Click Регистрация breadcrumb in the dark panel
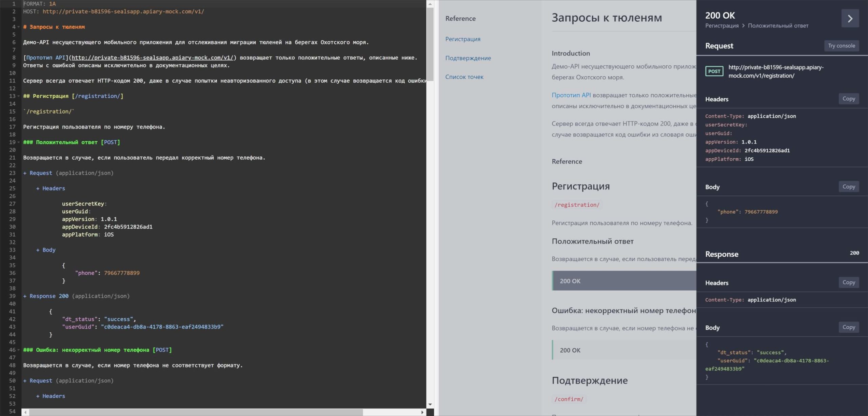Screen dimensions: 868x416 coord(722,26)
